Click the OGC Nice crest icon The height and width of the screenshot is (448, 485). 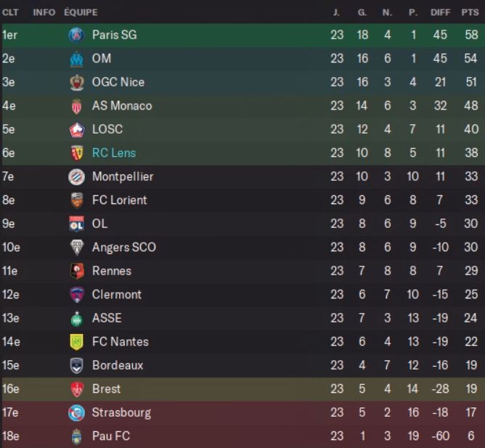(76, 82)
